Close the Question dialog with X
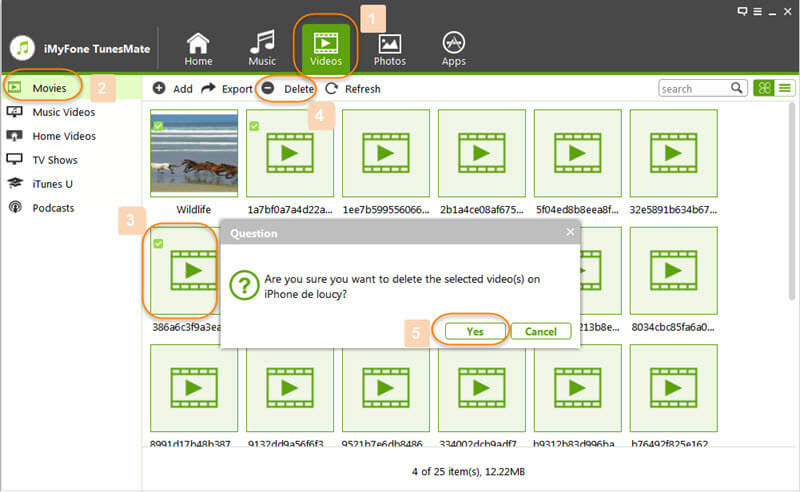 (570, 233)
